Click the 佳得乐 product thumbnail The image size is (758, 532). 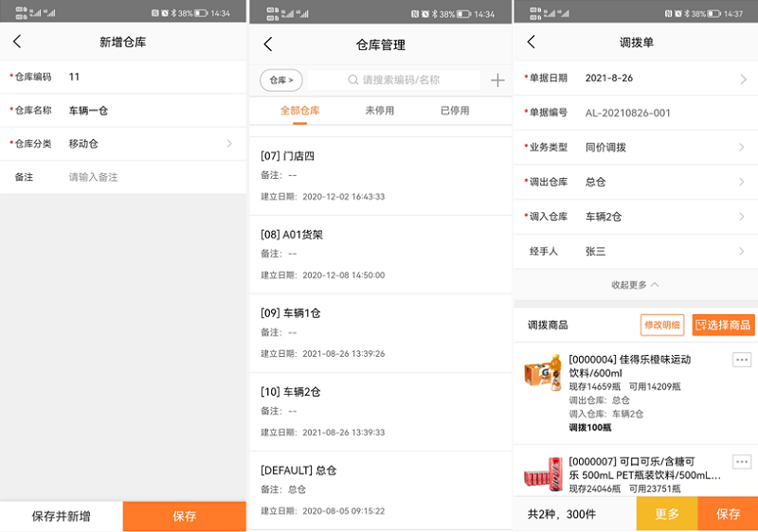543,370
